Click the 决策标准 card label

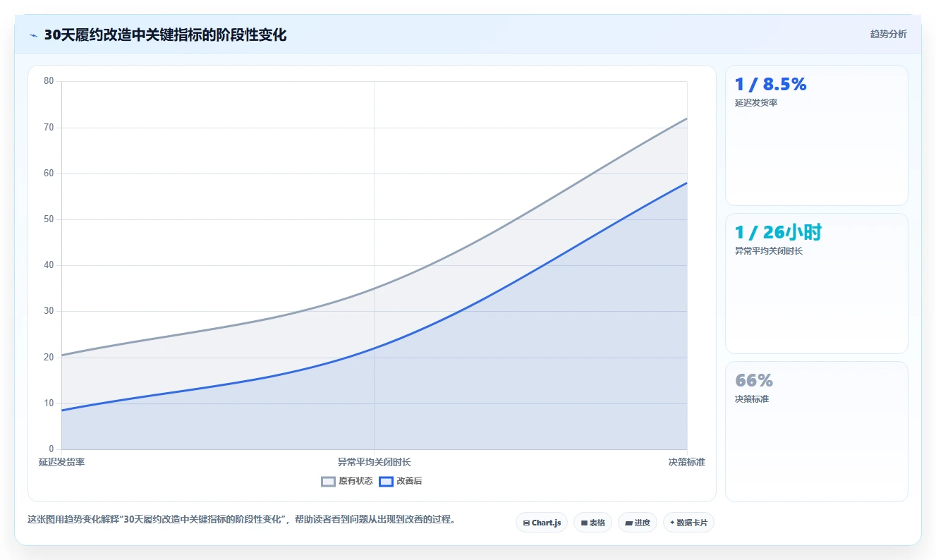pyautogui.click(x=752, y=399)
